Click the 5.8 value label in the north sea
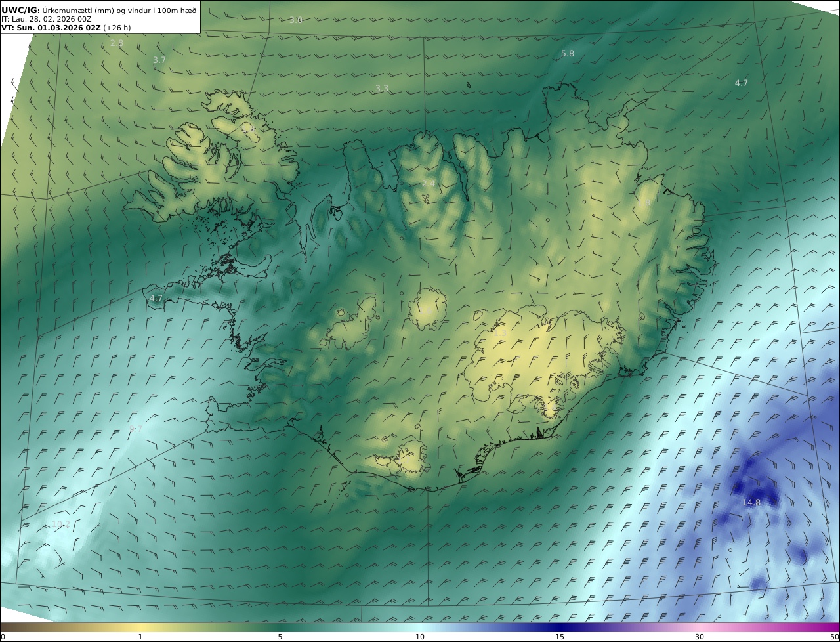Image resolution: width=840 pixels, height=642 pixels. [568, 54]
